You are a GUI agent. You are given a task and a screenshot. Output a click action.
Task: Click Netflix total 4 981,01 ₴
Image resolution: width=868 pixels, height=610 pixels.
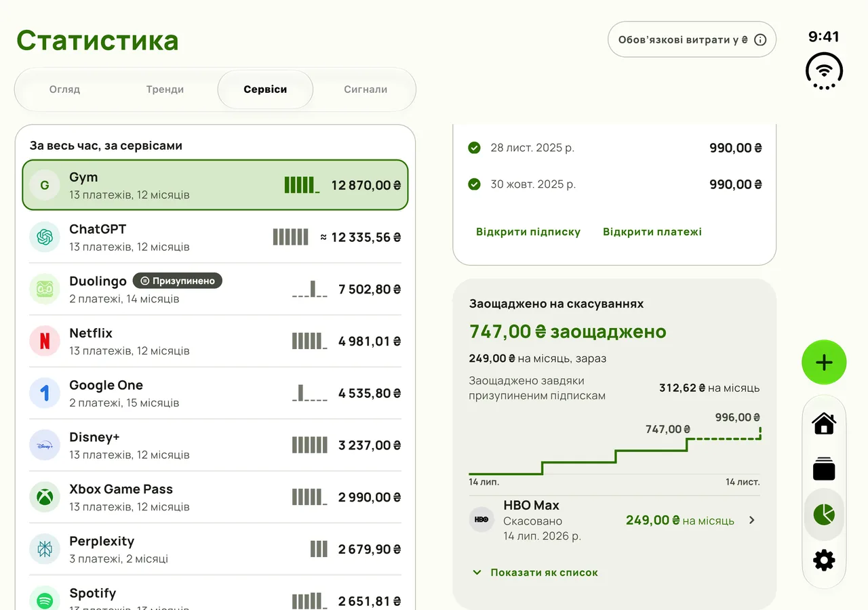370,341
